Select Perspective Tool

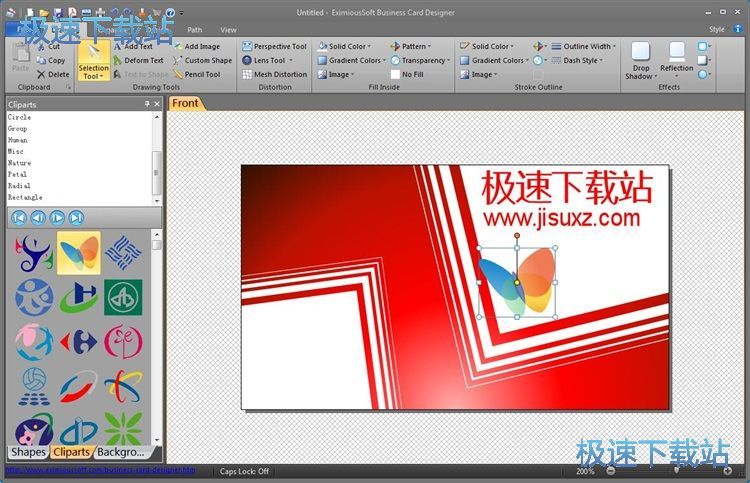click(274, 46)
